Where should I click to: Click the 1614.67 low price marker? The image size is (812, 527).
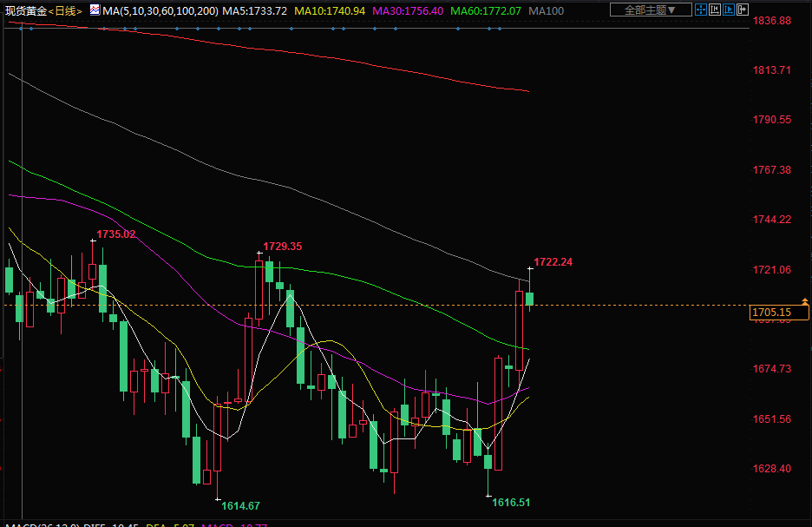[x=240, y=505]
